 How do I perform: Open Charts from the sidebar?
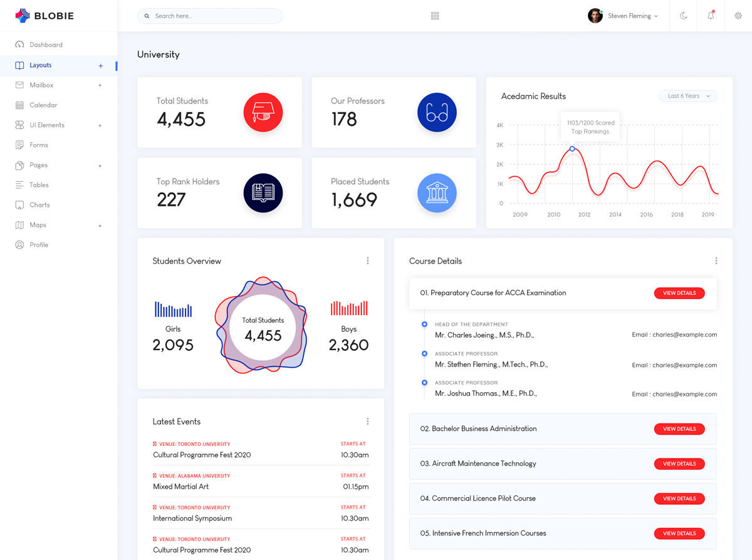coord(39,205)
